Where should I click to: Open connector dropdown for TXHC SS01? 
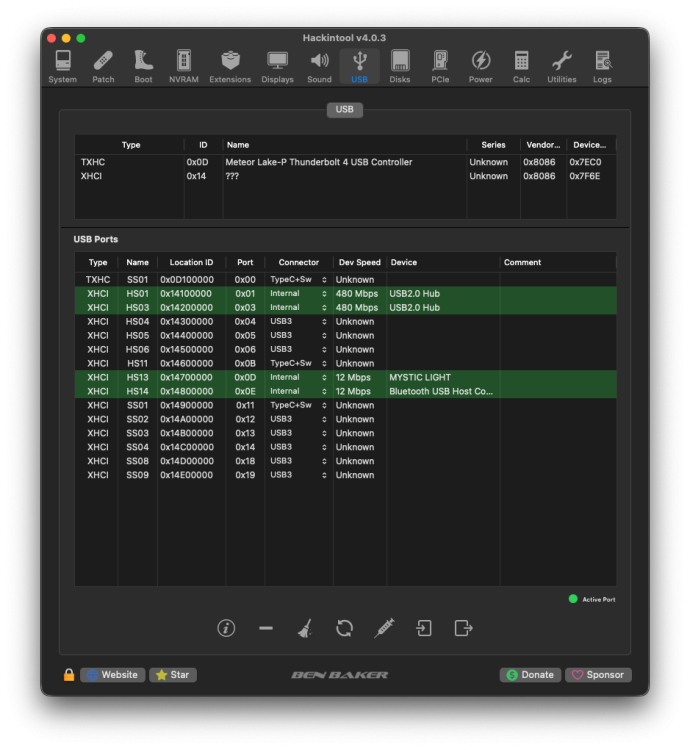click(298, 279)
